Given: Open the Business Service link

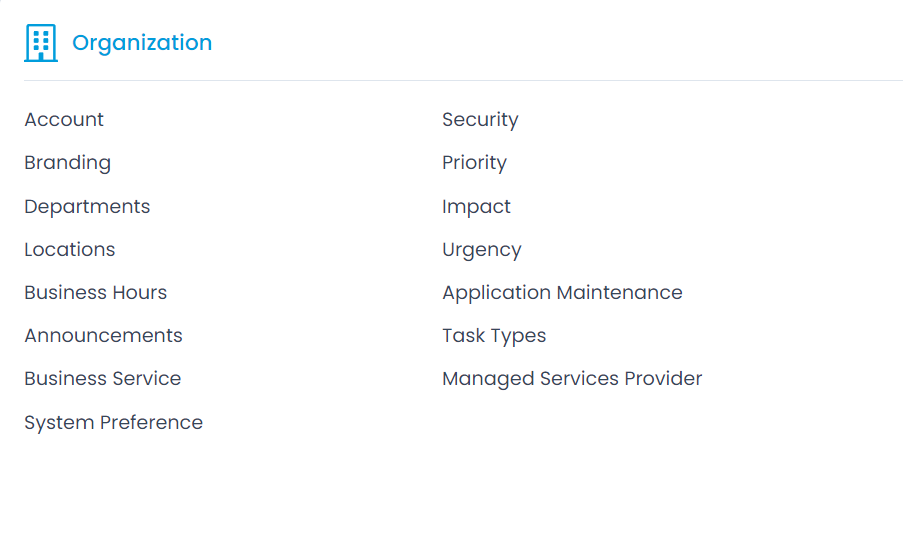Looking at the screenshot, I should coord(102,379).
